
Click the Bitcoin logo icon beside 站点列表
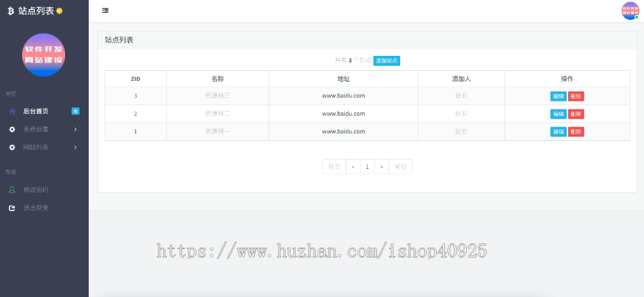(x=11, y=11)
